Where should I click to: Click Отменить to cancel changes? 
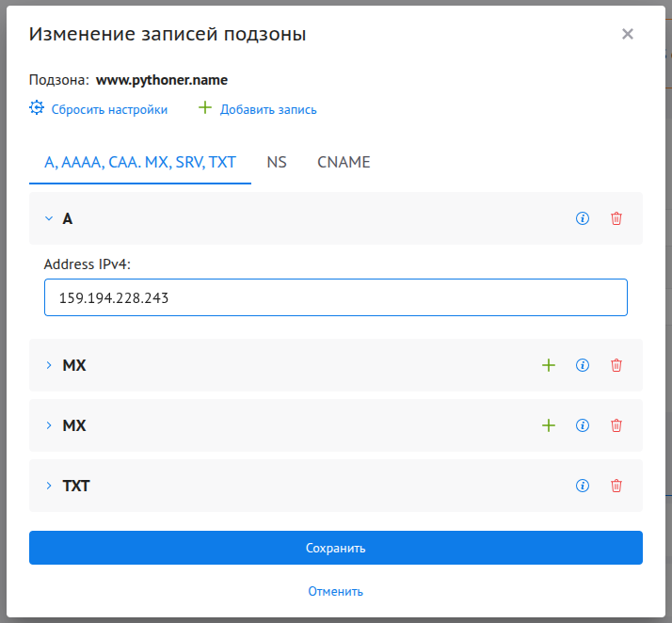pyautogui.click(x=336, y=591)
